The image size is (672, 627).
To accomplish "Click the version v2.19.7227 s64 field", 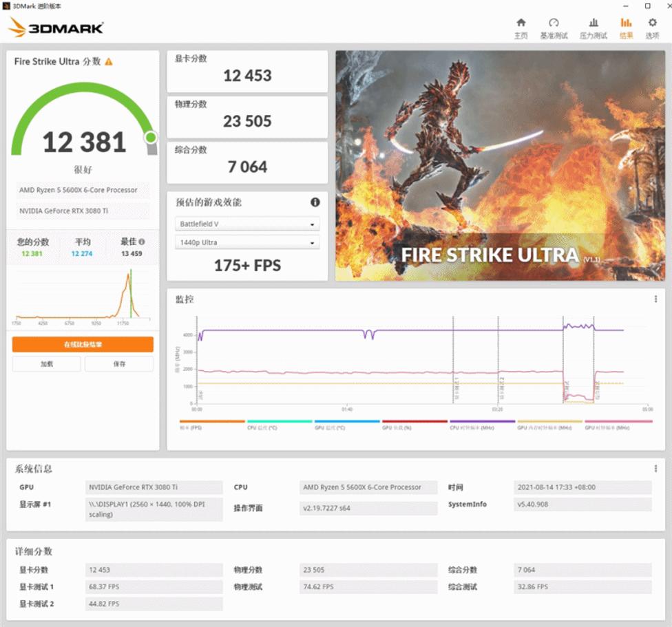I will point(368,509).
